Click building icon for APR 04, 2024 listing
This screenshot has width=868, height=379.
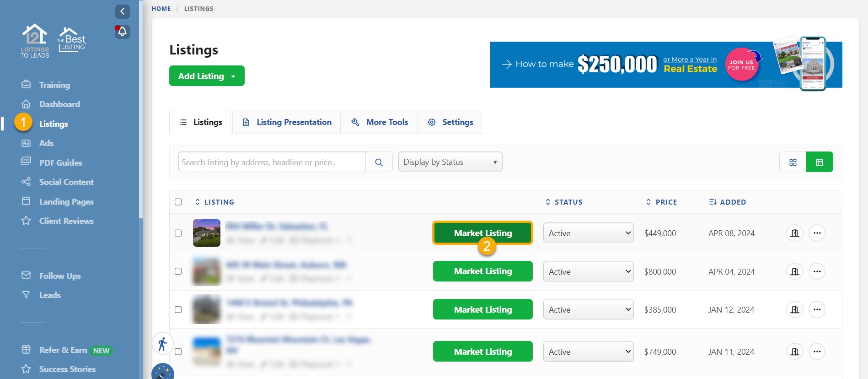(x=795, y=271)
